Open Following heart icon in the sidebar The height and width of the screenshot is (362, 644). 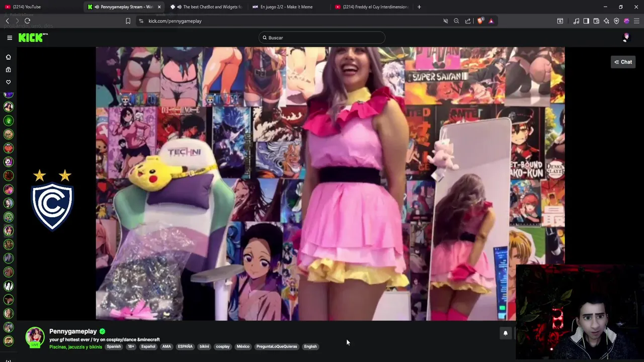click(8, 82)
